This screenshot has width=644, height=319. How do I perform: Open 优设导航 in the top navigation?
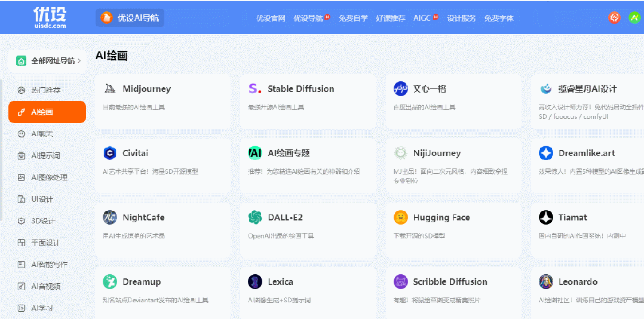coord(308,18)
